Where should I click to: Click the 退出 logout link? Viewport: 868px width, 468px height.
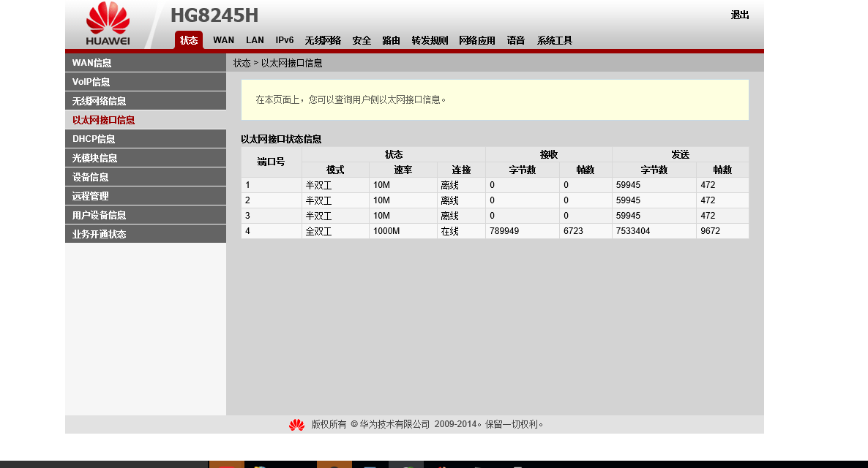[x=740, y=15]
